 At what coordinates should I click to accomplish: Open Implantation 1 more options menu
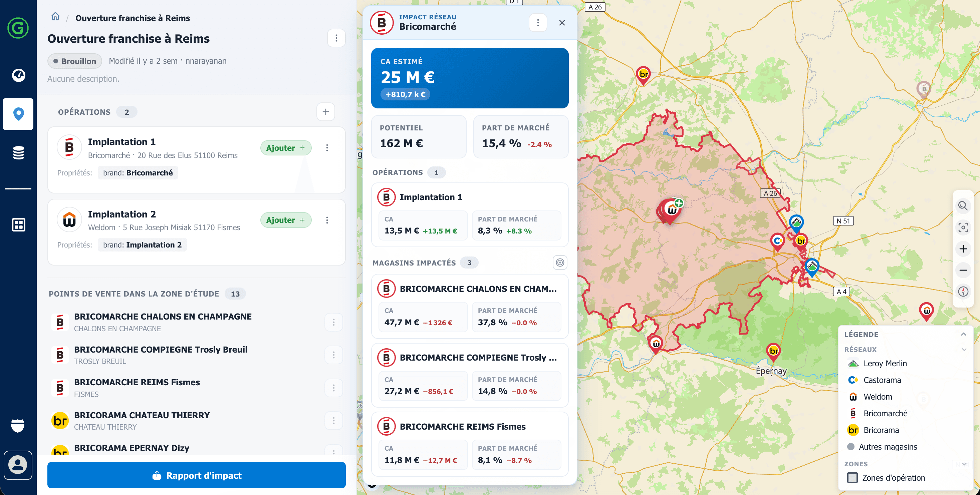(x=327, y=148)
